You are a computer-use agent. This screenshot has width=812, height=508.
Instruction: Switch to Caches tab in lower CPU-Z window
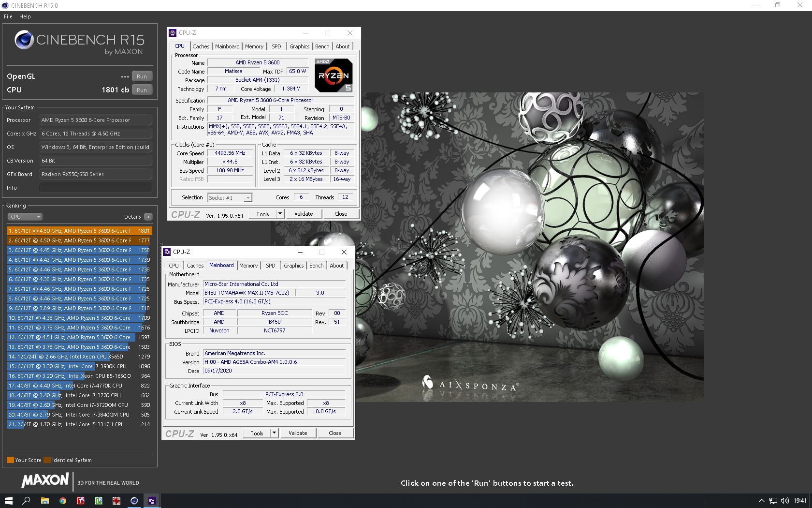195,266
